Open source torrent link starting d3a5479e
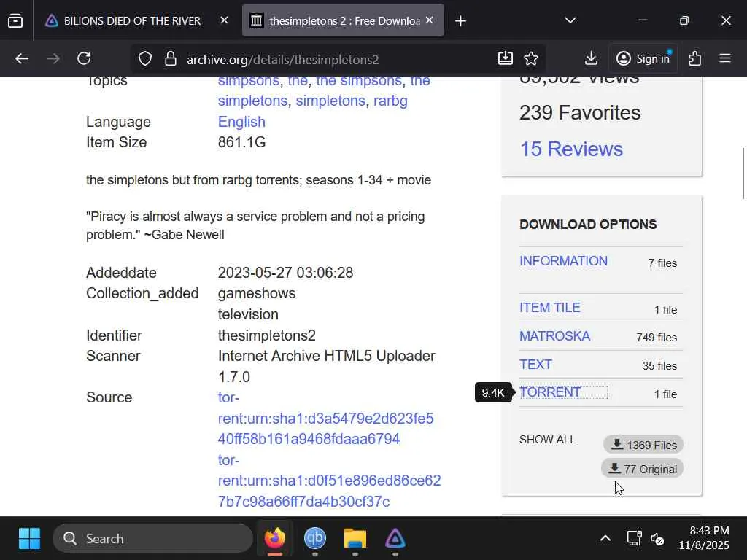This screenshot has height=560, width=747. click(326, 418)
